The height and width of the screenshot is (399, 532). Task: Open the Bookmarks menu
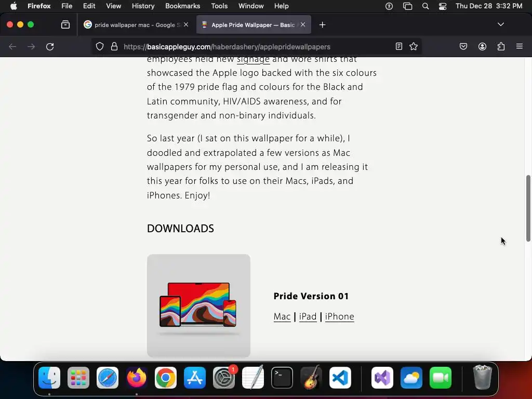click(x=182, y=6)
